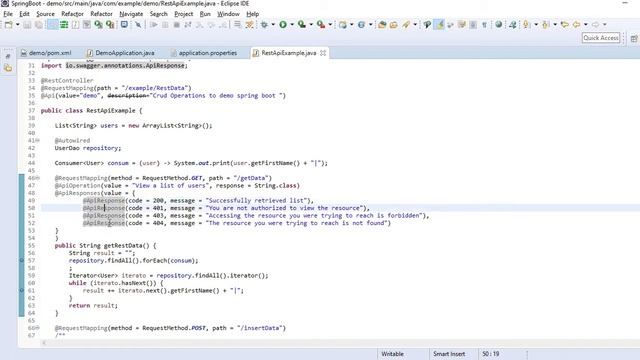Click the Step Return icon
The image size is (640, 360).
point(223,25)
